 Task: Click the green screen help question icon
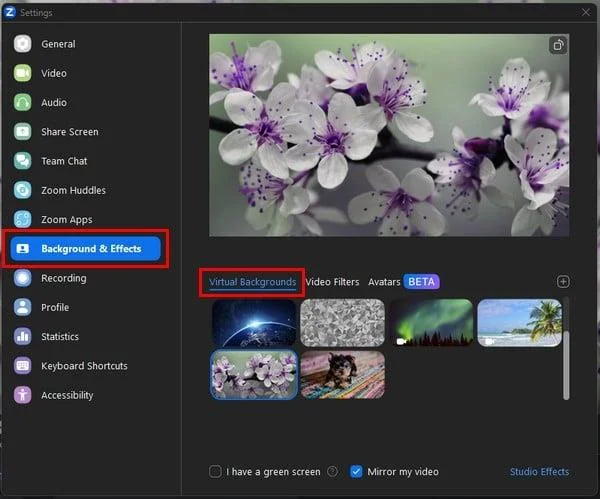click(x=333, y=471)
